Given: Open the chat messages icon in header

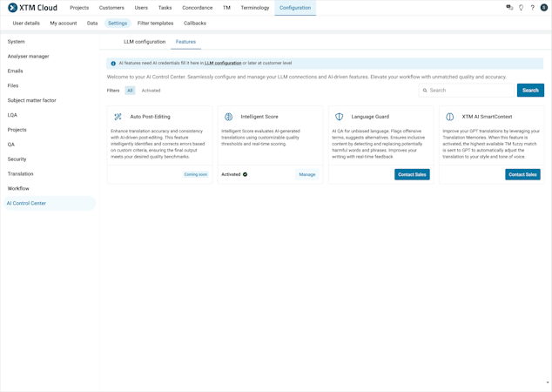Looking at the screenshot, I should click(x=509, y=7).
